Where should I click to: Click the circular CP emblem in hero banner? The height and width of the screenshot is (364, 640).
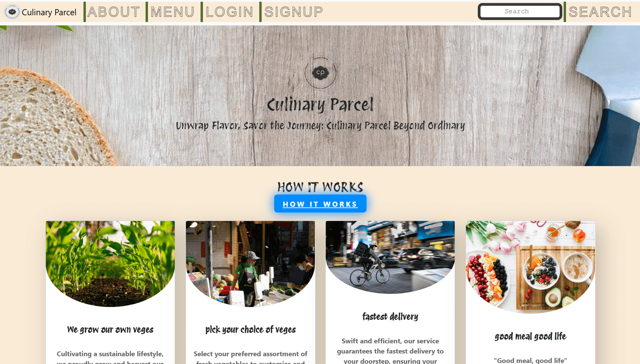(x=320, y=73)
